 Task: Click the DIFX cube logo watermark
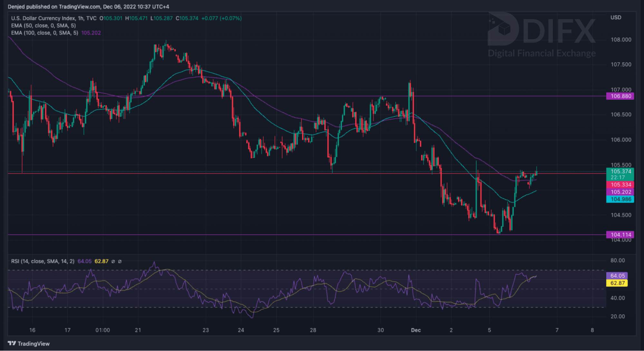(503, 30)
